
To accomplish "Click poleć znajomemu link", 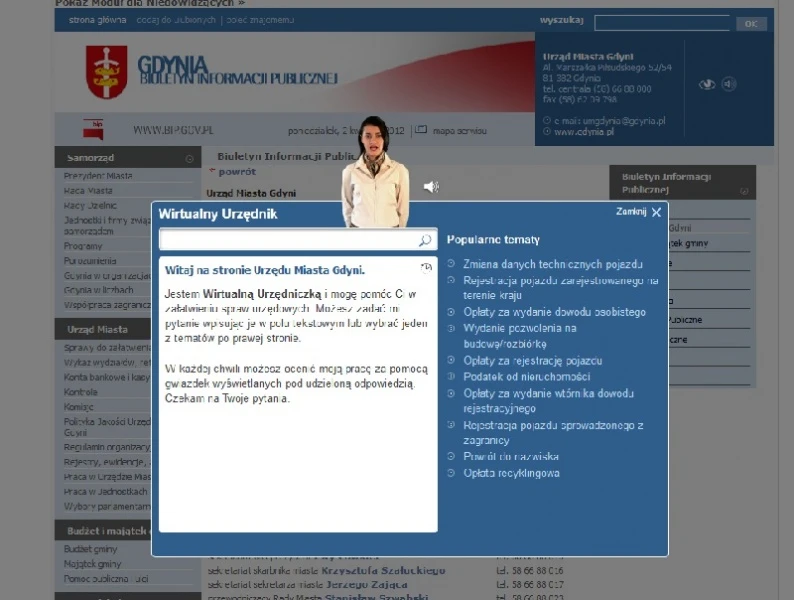I will coord(260,20).
